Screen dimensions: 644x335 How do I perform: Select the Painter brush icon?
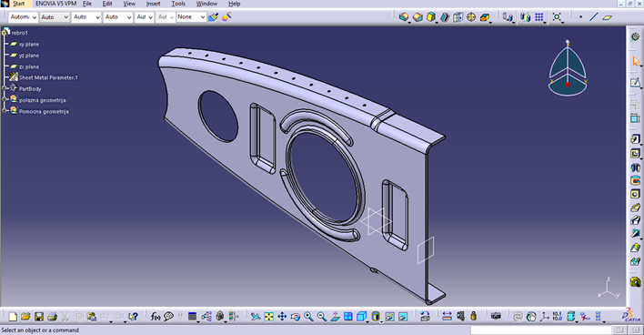[x=213, y=17]
